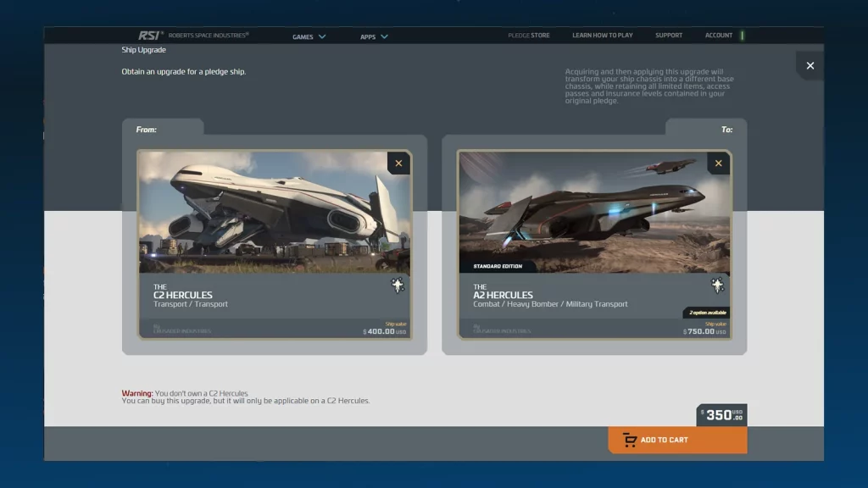Click Crusader manufacturer icon on C2 Hercules card

pyautogui.click(x=398, y=286)
